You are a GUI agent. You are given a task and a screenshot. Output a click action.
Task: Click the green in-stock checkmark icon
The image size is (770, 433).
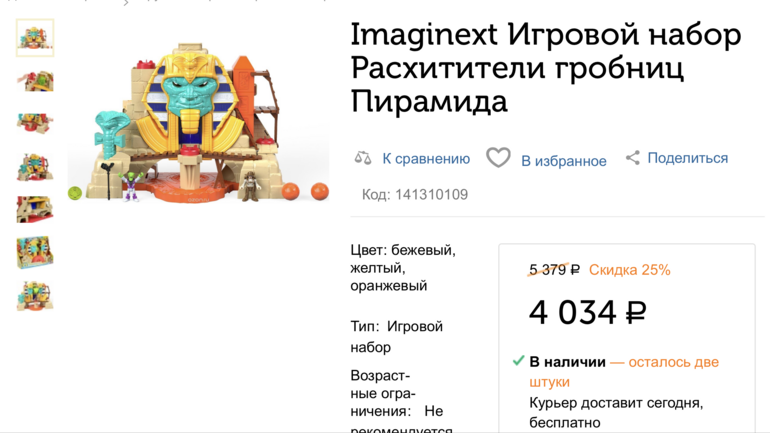[518, 361]
